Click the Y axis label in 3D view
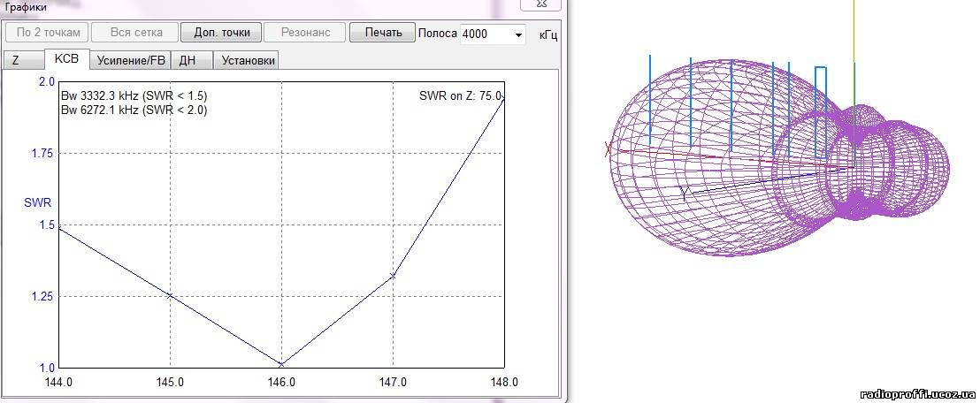Screen dimensions: 980x403 pyautogui.click(x=685, y=194)
